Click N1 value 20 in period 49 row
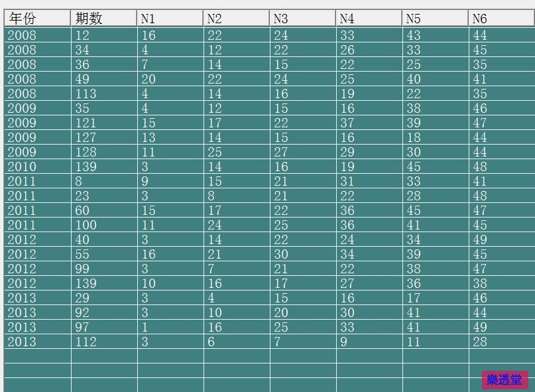This screenshot has width=535, height=392. coord(149,79)
